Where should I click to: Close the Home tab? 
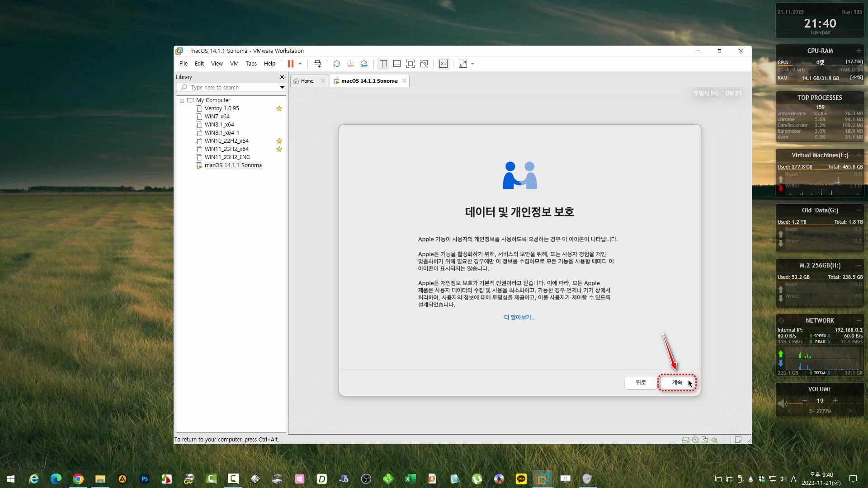tap(323, 81)
